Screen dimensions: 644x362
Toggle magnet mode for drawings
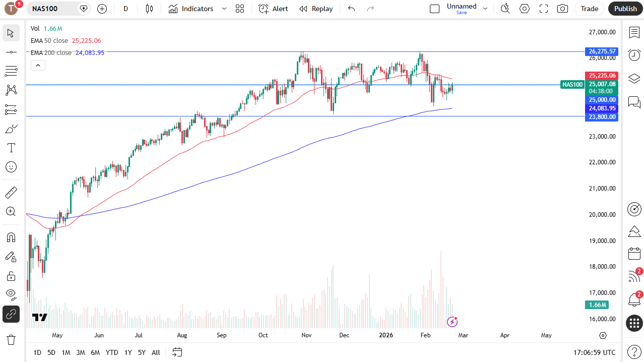(x=11, y=237)
